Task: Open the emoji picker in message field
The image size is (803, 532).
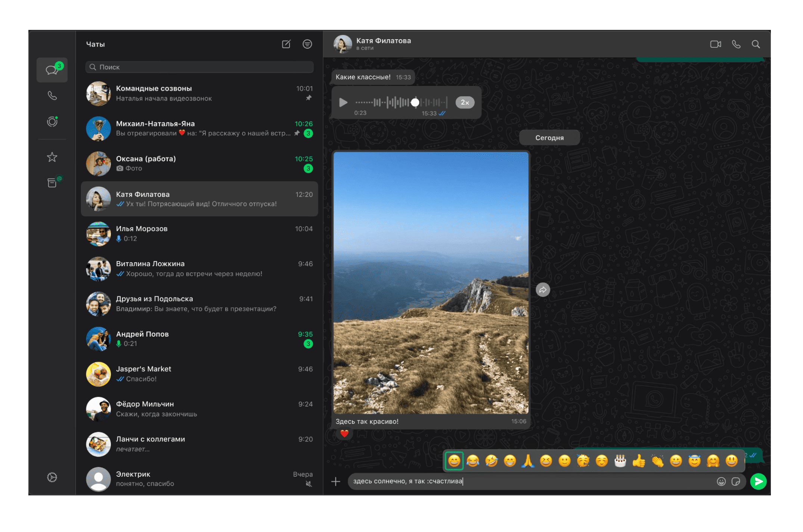Action: [721, 481]
